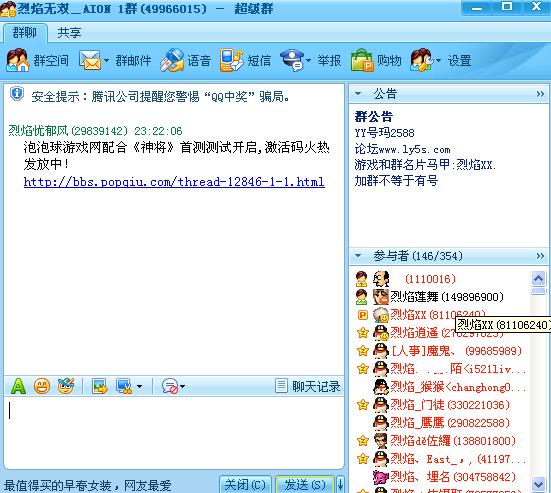The image size is (551, 493).
Task: Open the 短信 SMS phone icon
Action: point(232,60)
